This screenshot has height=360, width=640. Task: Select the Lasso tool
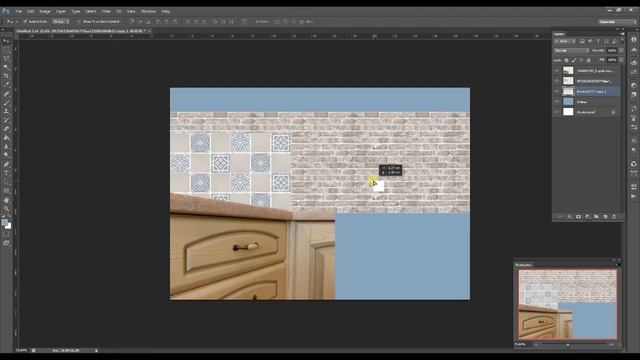6,59
